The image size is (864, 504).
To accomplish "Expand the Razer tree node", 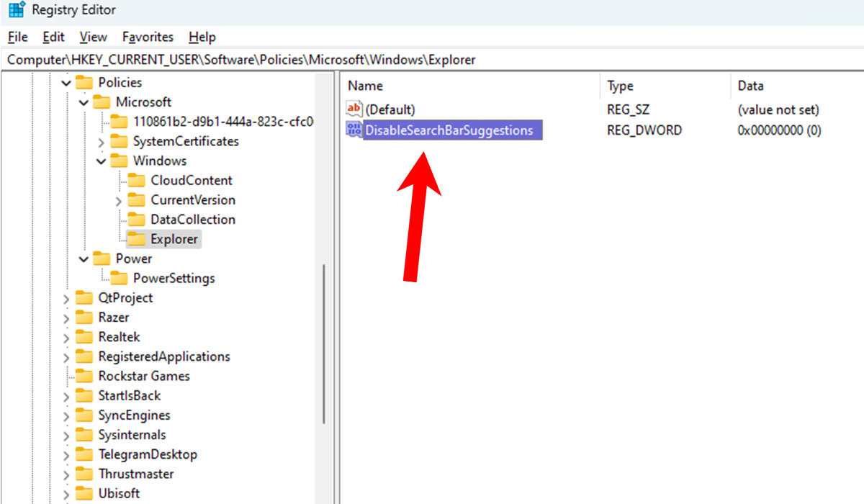I will 66,317.
